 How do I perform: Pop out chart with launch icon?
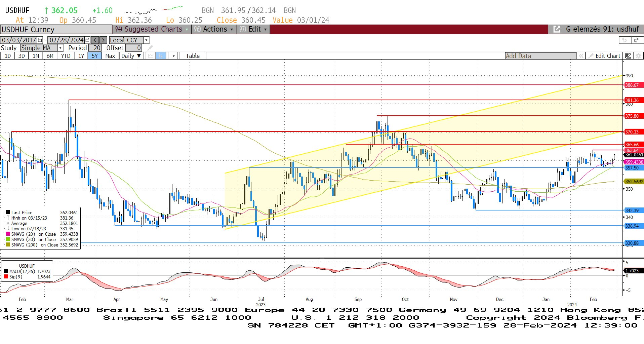[557, 29]
